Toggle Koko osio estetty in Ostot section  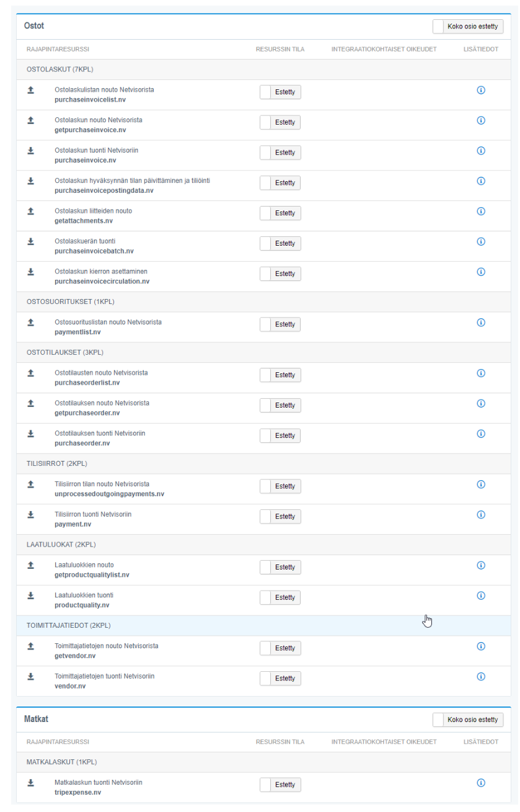point(468,27)
